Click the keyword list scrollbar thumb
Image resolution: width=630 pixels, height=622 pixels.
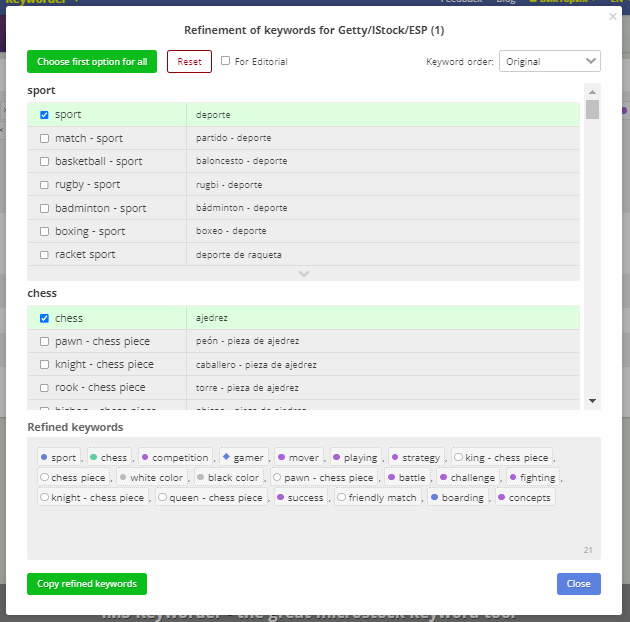[x=592, y=109]
